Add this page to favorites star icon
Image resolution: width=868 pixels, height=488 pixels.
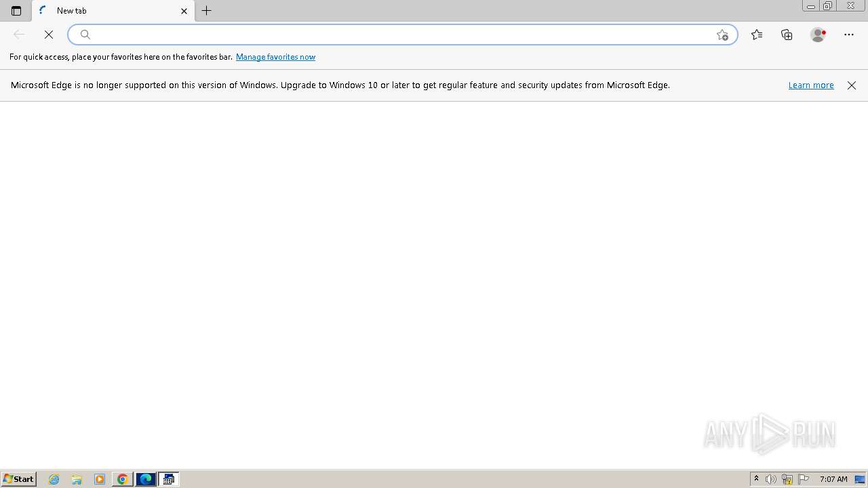click(x=722, y=35)
